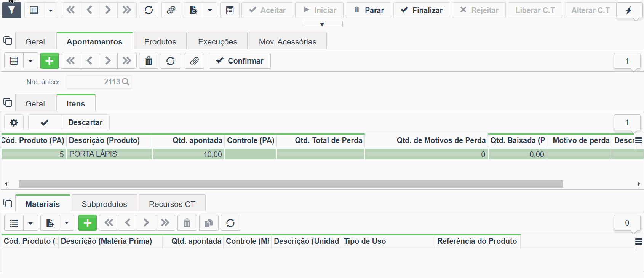Open attachments paperclip in top toolbar
This screenshot has width=644, height=278.
[171, 10]
